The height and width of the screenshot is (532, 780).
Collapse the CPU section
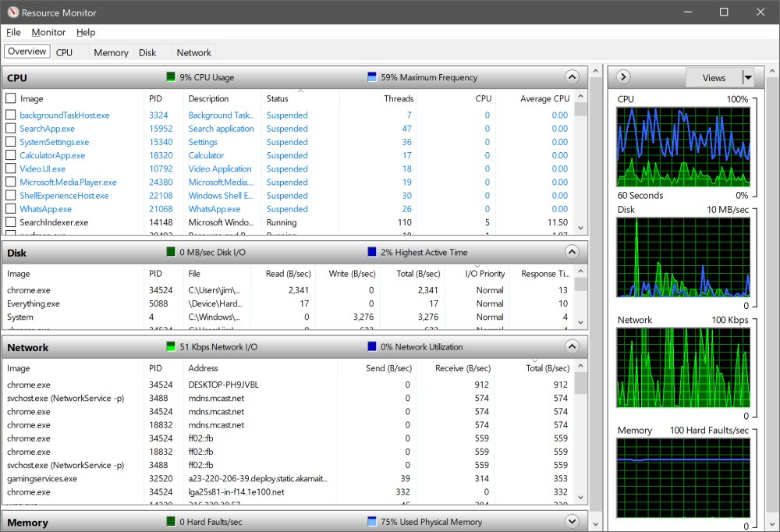pos(572,76)
